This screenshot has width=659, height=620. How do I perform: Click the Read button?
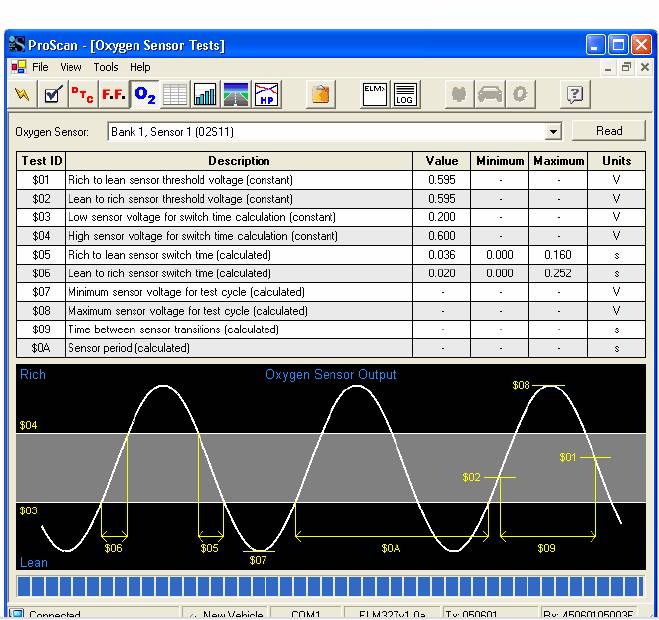click(x=609, y=131)
